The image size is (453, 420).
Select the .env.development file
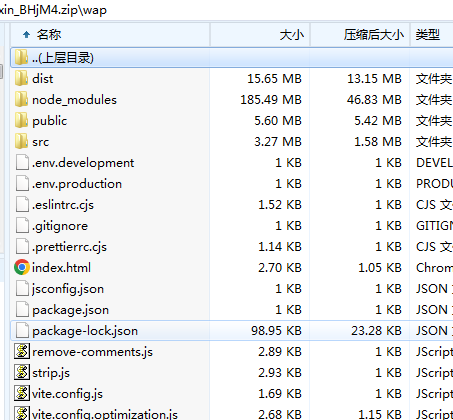tap(231, 163)
